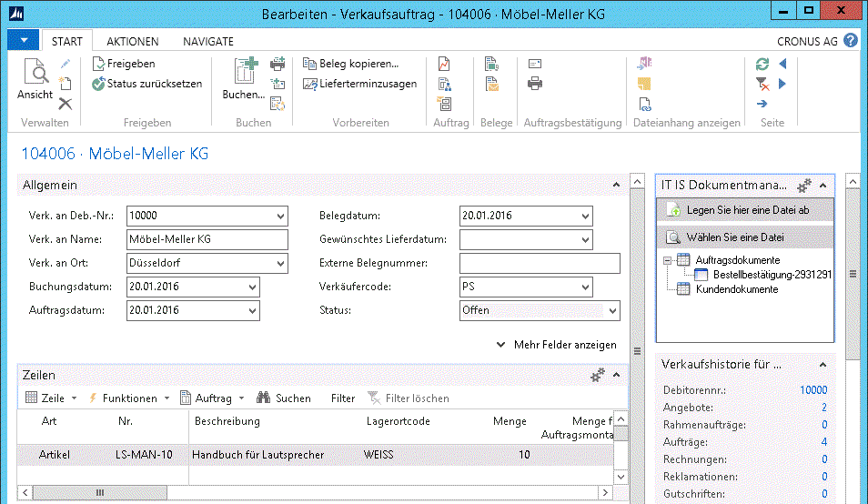Go to the previous record with the left arrow
The width and height of the screenshot is (868, 504).
click(x=782, y=64)
